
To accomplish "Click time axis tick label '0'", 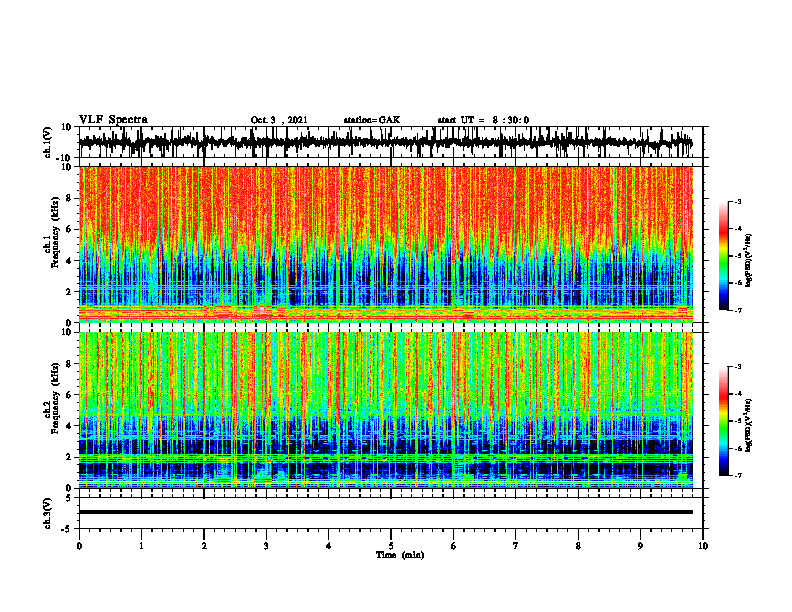I will [x=79, y=546].
